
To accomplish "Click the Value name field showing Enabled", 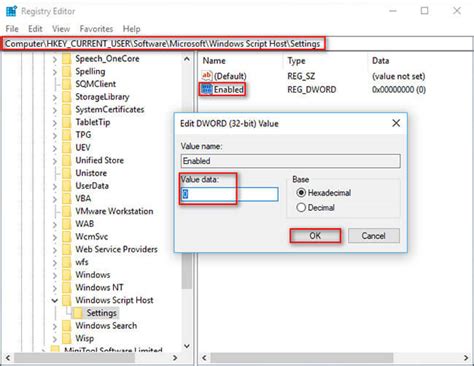I will click(291, 161).
